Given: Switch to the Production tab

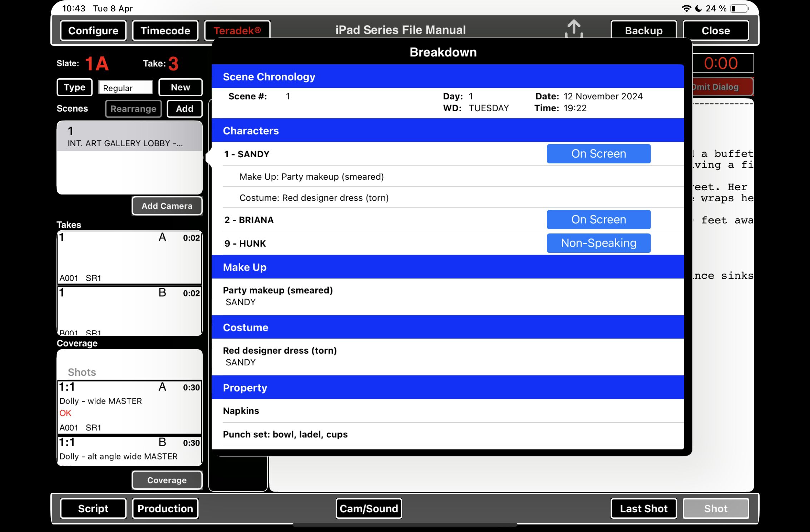Looking at the screenshot, I should [x=165, y=508].
